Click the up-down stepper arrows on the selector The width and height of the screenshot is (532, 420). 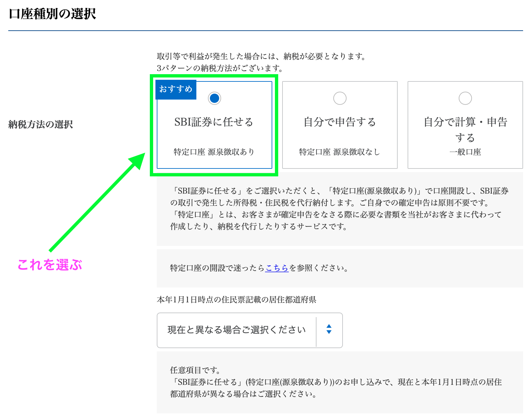(x=329, y=330)
